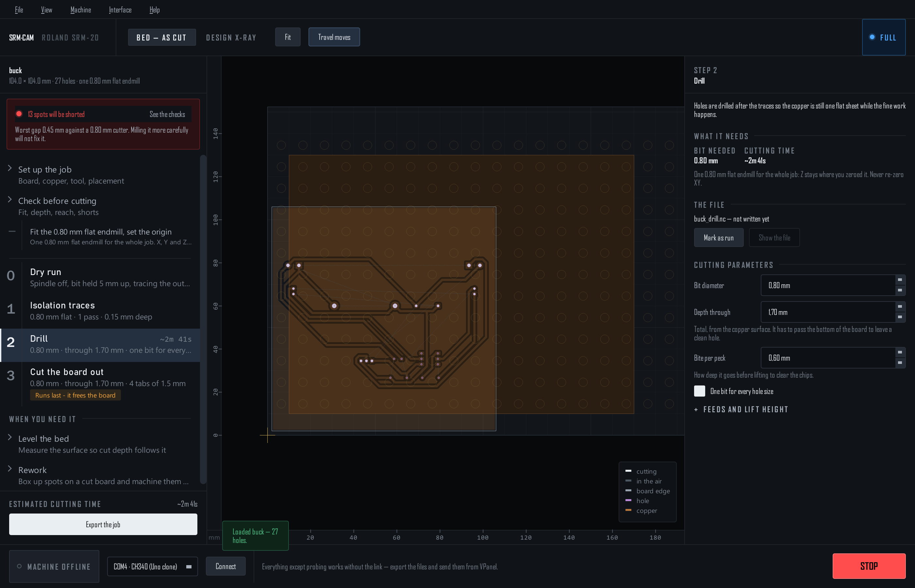Increase Bit diameter with upper stepper button

pos(900,280)
